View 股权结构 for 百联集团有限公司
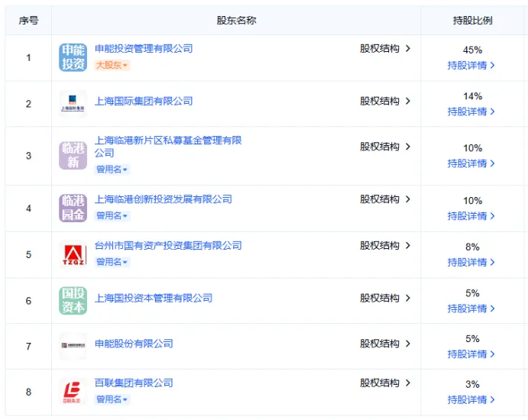Image resolution: width=528 pixels, height=420 pixels. point(385,383)
